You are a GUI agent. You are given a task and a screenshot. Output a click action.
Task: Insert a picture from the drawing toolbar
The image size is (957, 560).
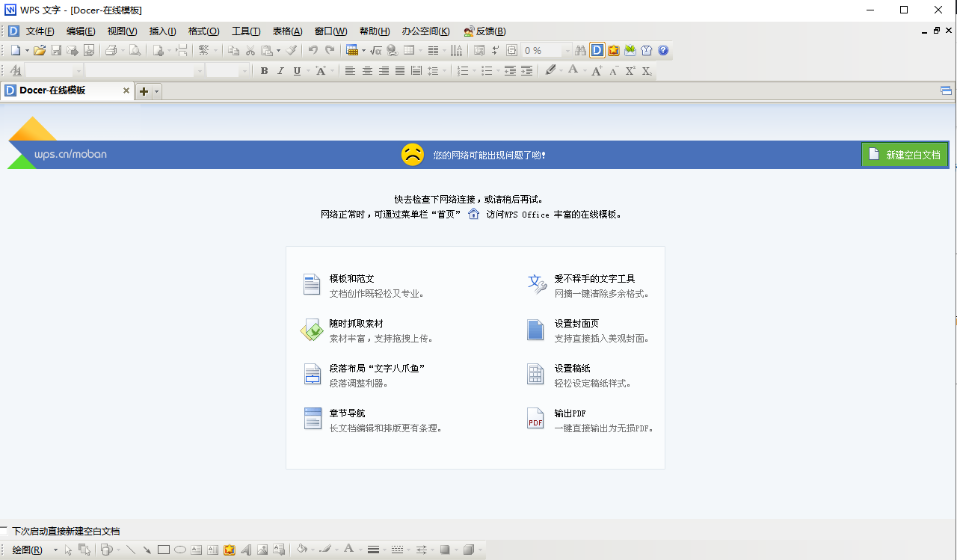coord(262,550)
